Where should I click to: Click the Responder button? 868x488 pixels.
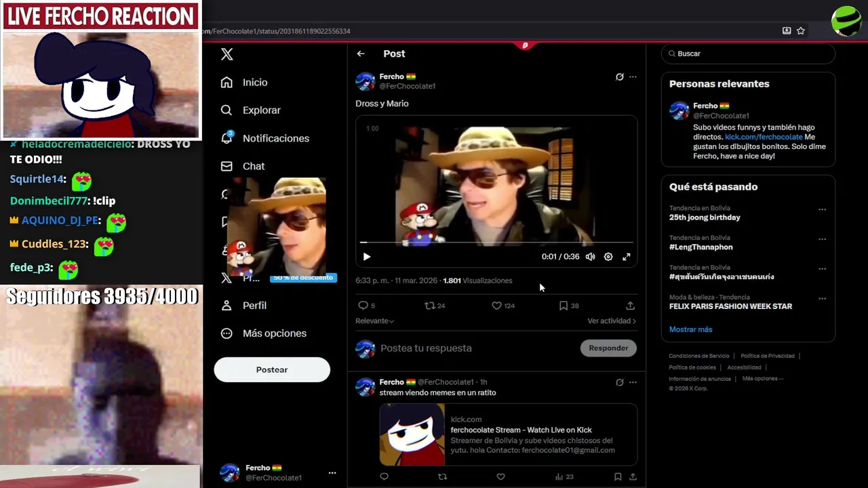coord(608,348)
